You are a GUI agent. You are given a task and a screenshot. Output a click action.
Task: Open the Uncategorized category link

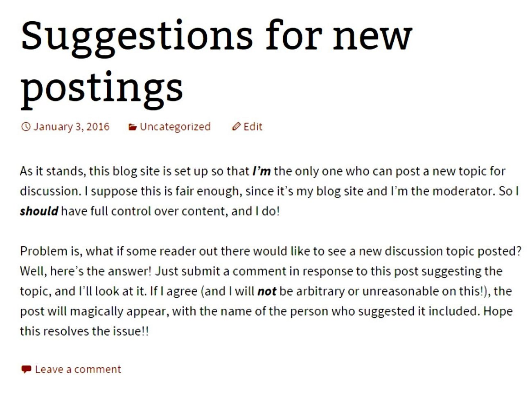pyautogui.click(x=175, y=127)
